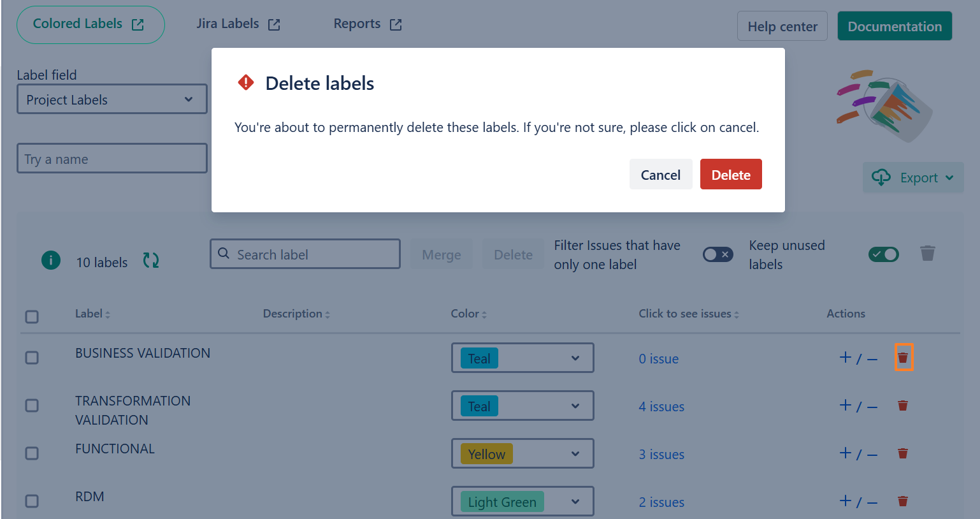Click trash icon for BUSINESS VALIDATION label
Image resolution: width=980 pixels, height=519 pixels.
pyautogui.click(x=903, y=358)
